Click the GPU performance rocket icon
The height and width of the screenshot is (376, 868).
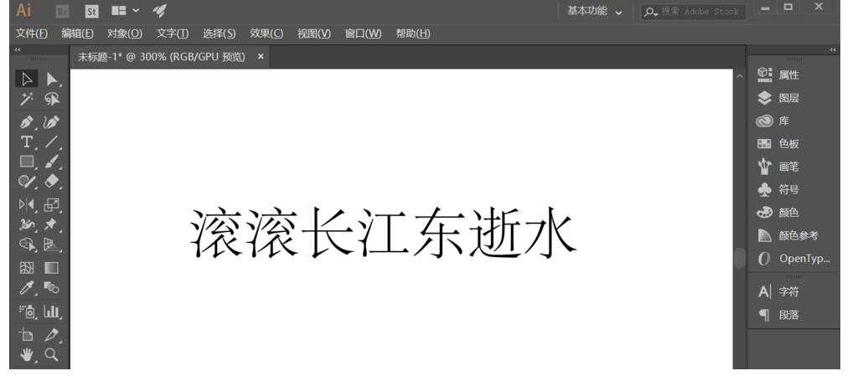159,11
